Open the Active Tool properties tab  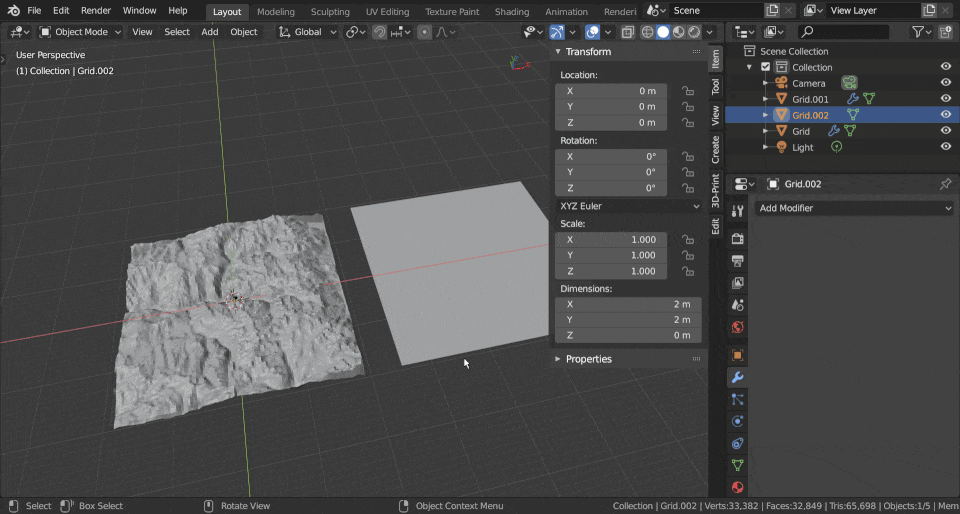pyautogui.click(x=738, y=211)
